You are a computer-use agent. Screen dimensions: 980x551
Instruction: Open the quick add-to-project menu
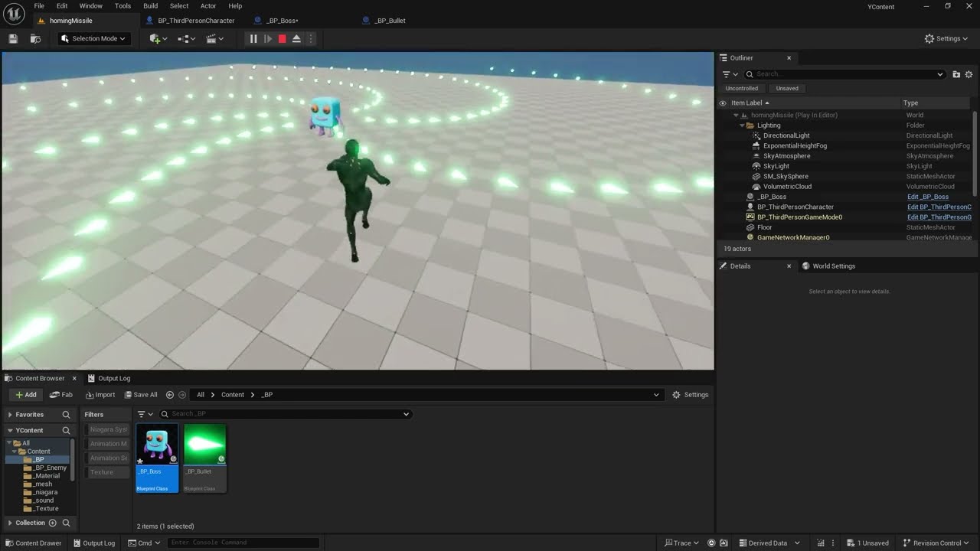point(158,39)
